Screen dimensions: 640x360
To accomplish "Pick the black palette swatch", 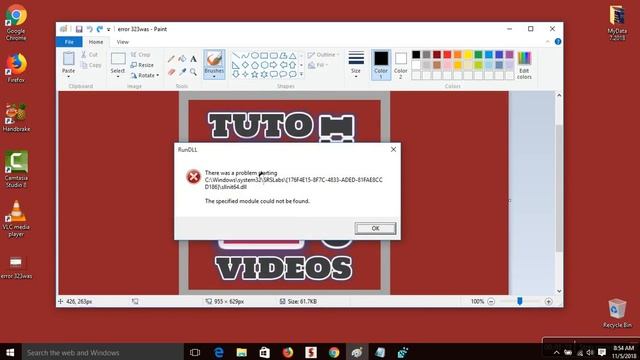I will pyautogui.click(x=416, y=54).
